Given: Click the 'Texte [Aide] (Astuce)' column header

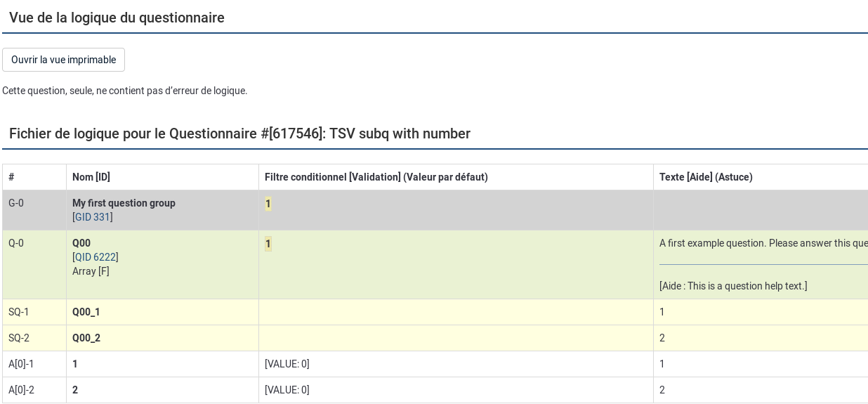Looking at the screenshot, I should click(706, 177).
